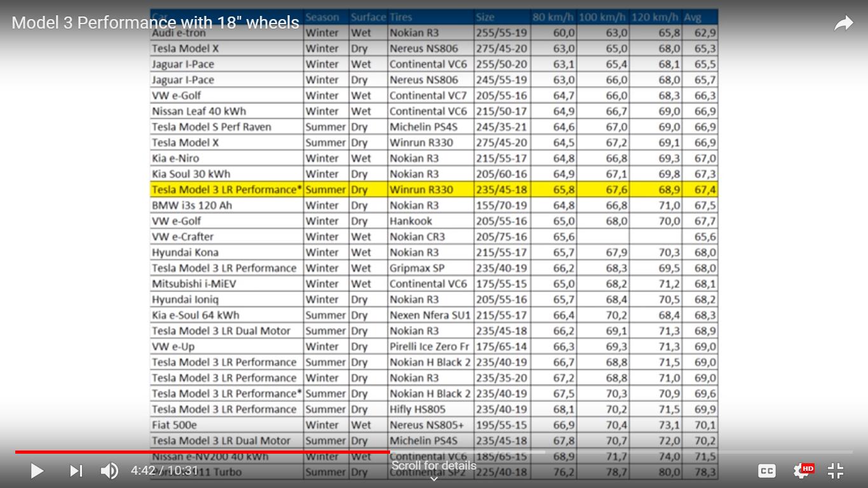
Task: Click the 'Nexen Nfera SU1' tire cell
Action: [x=431, y=315]
